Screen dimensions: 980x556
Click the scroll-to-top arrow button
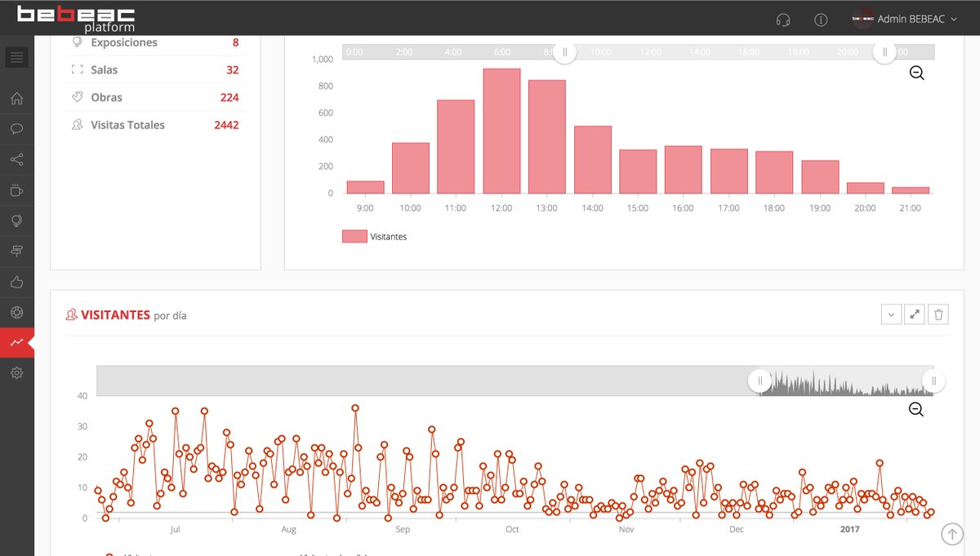click(x=952, y=534)
